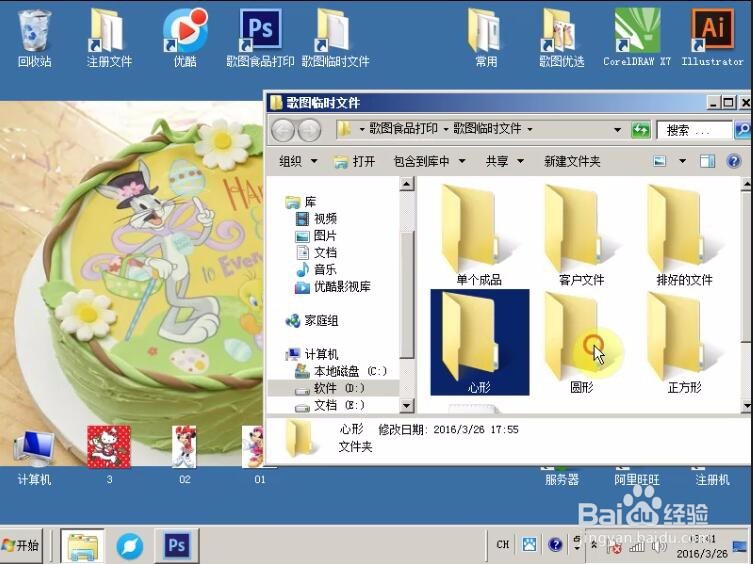Open the 计算机 desktop icon
This screenshot has height=564, width=753.
pos(34,457)
